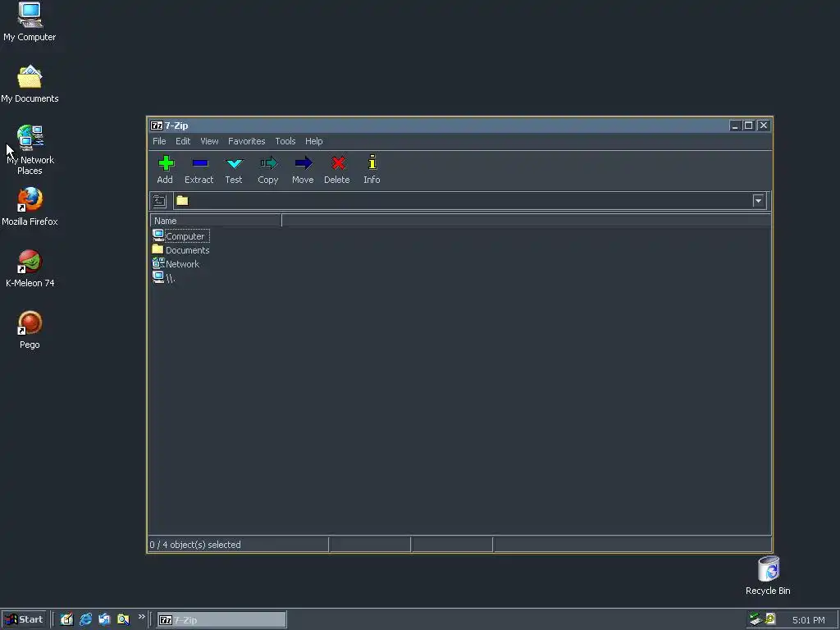The width and height of the screenshot is (840, 630).
Task: Click the first quick launch icon beside Start
Action: pyautogui.click(x=66, y=620)
